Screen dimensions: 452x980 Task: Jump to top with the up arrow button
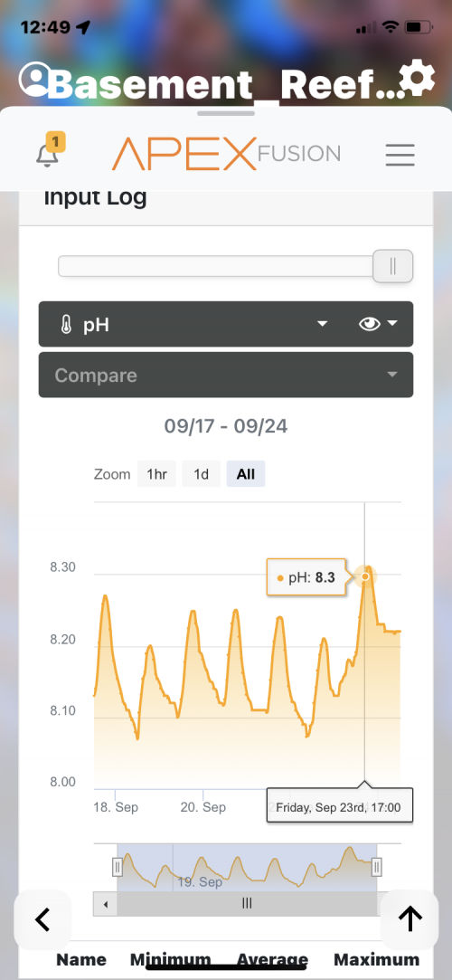click(410, 918)
